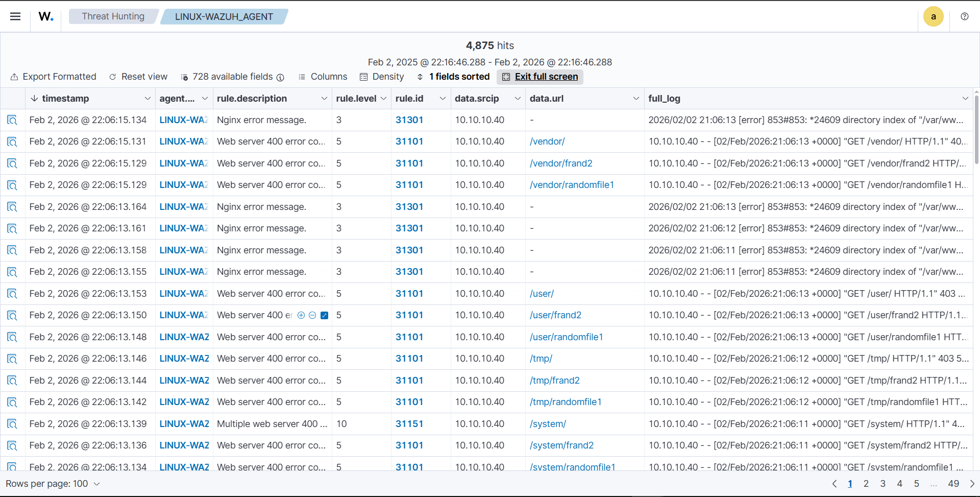Open user avatar menu
Screen dimensions: 980x497
pos(933,16)
